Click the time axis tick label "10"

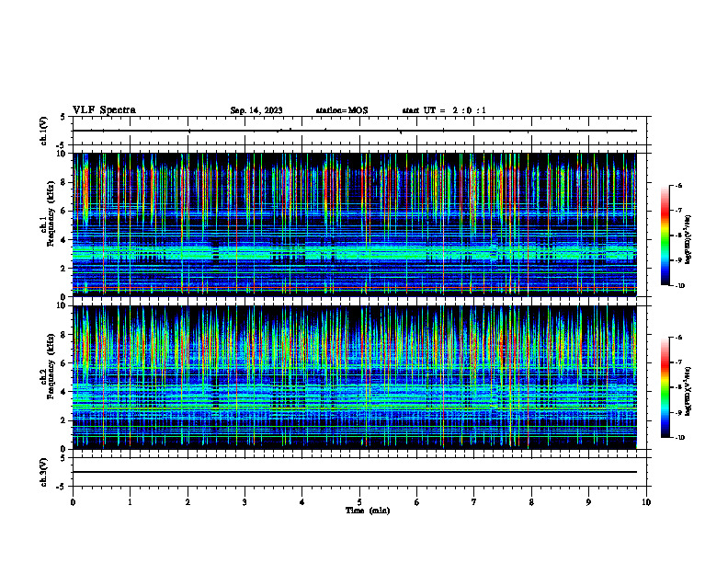tap(646, 502)
